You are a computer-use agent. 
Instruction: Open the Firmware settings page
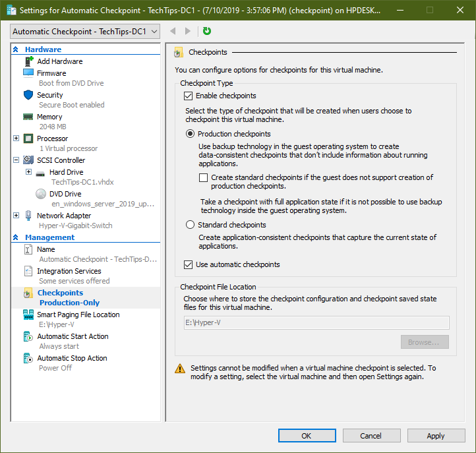pyautogui.click(x=51, y=73)
